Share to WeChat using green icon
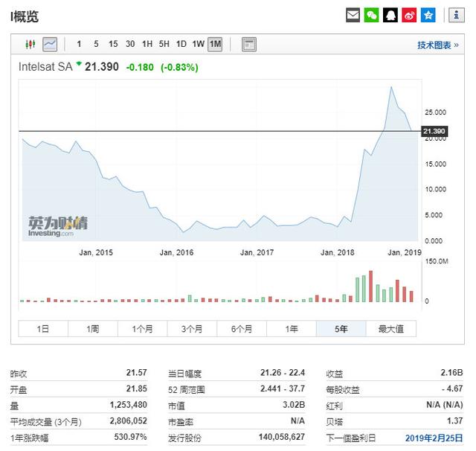This screenshot has width=476, height=451. tap(372, 15)
